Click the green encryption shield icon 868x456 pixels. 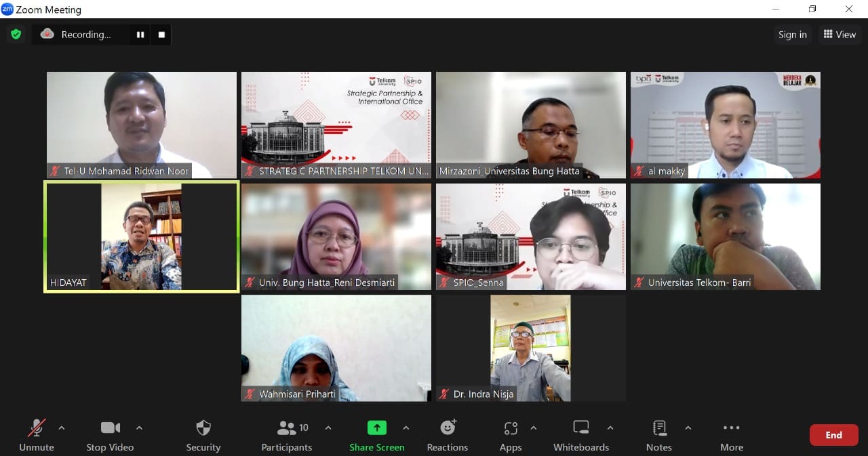click(x=16, y=34)
